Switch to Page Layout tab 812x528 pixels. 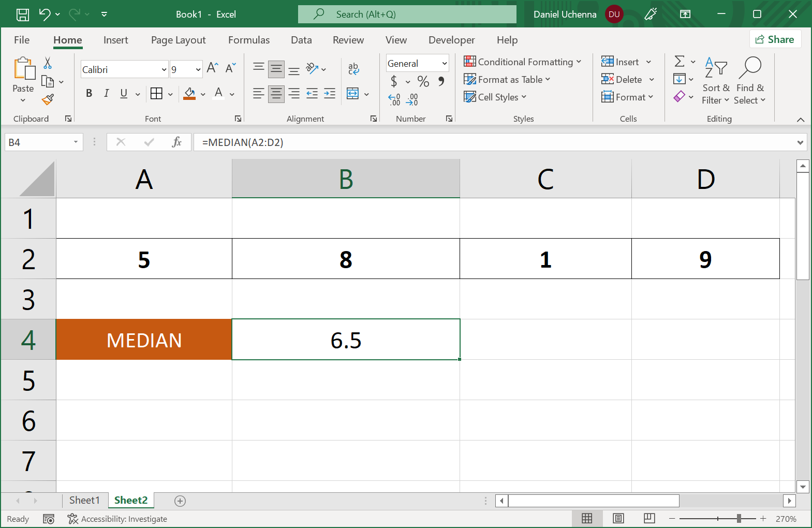point(179,40)
